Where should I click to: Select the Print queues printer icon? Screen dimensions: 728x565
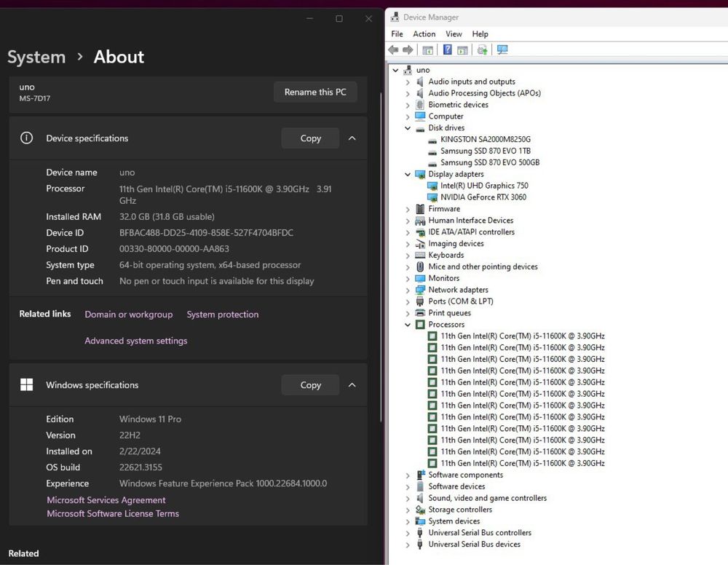pyautogui.click(x=420, y=313)
